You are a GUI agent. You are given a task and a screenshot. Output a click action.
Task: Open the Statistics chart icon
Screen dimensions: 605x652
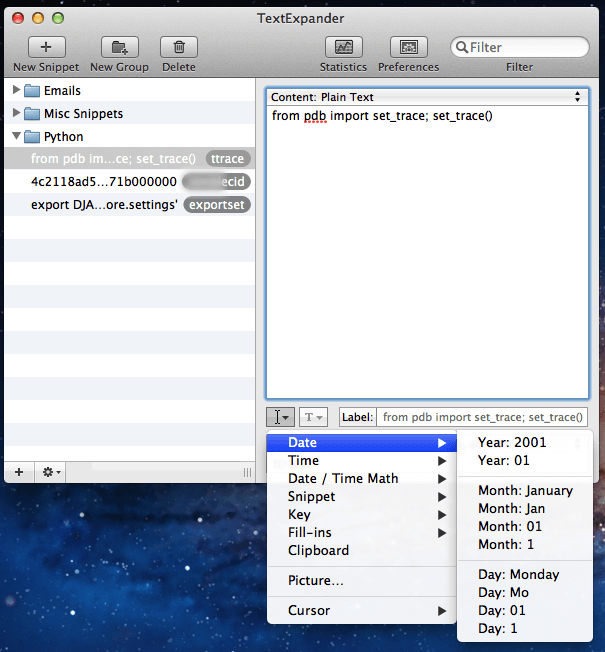(x=343, y=47)
